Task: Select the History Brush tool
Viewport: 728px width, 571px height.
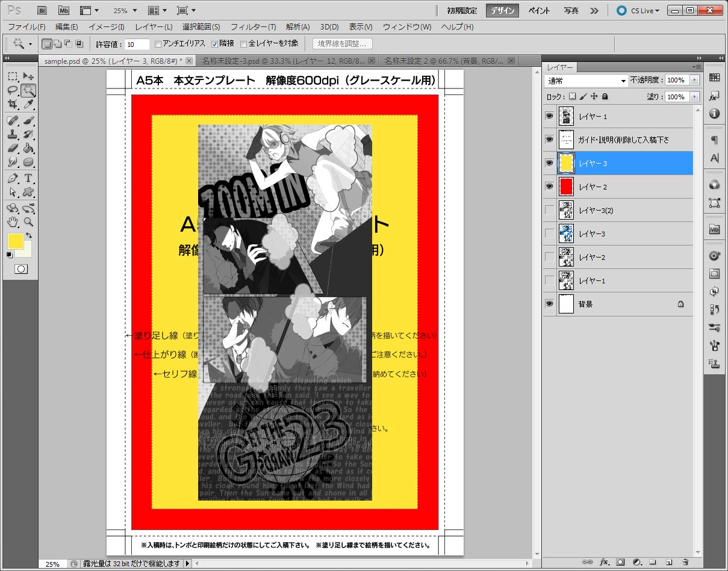Action: [x=28, y=134]
